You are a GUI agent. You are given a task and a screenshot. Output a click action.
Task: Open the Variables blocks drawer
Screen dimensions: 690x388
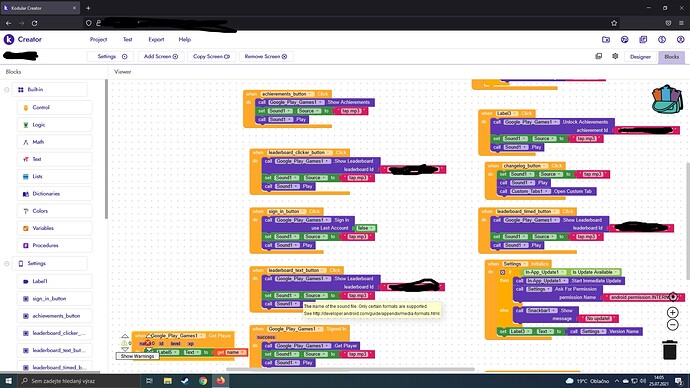click(x=55, y=228)
